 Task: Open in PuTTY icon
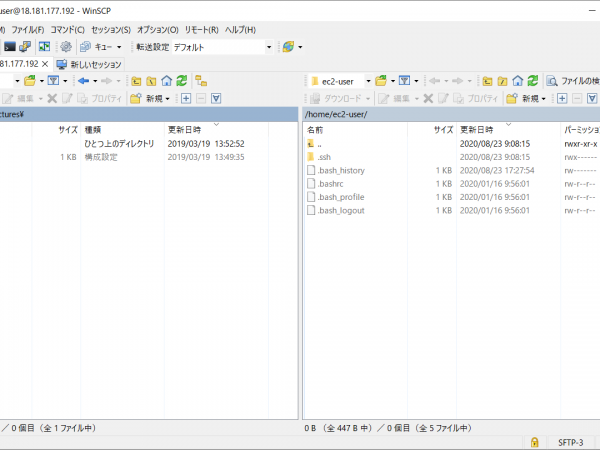click(25, 47)
